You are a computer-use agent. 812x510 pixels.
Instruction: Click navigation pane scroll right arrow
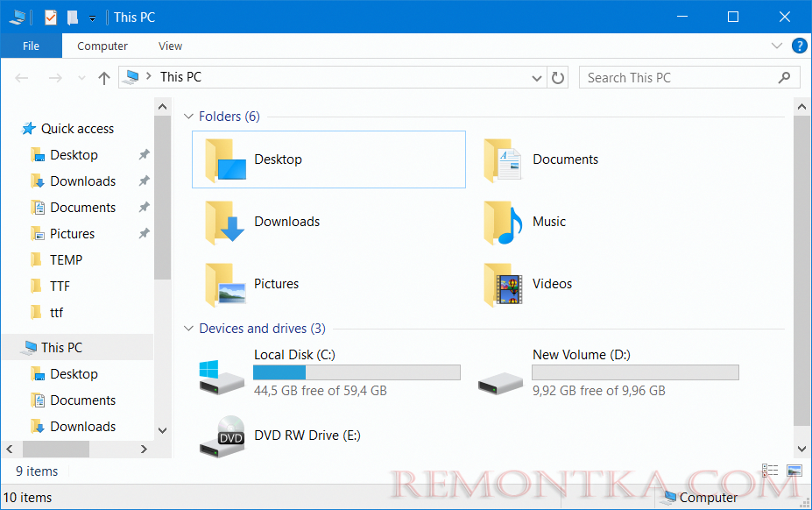click(x=144, y=449)
